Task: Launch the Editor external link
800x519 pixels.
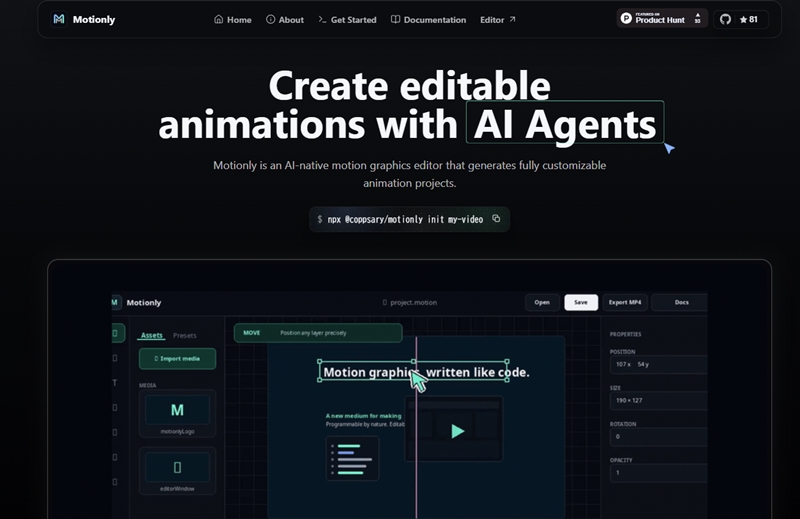Action: tap(498, 19)
